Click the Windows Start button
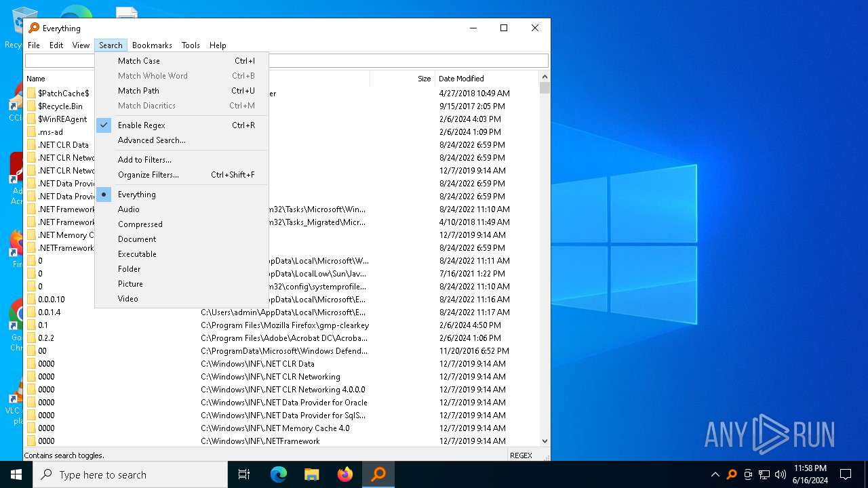The image size is (868, 488). coord(16,474)
